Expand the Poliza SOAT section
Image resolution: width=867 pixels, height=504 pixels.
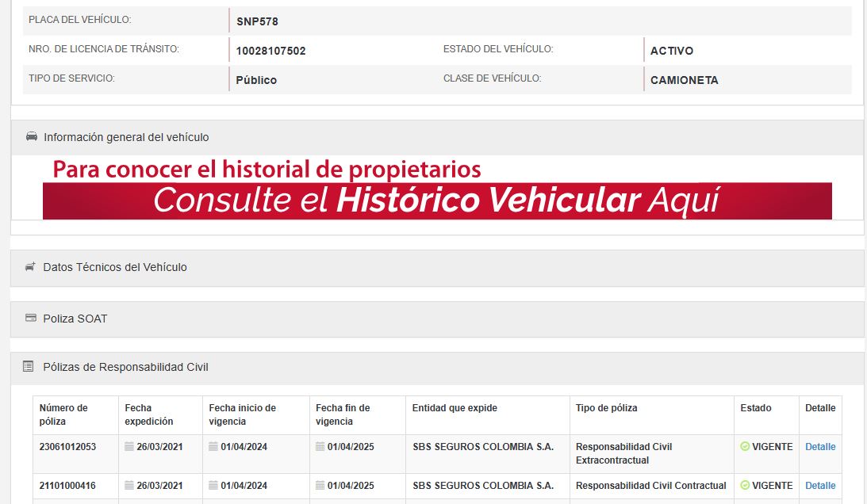tap(75, 319)
